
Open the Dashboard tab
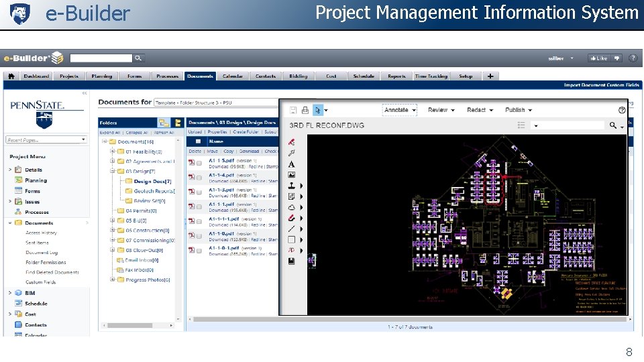(x=36, y=76)
